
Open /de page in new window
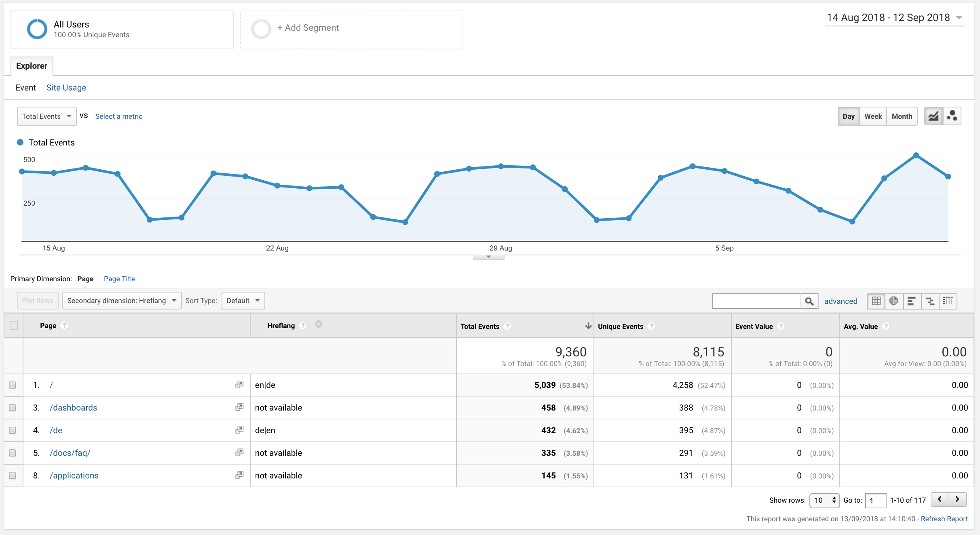239,430
